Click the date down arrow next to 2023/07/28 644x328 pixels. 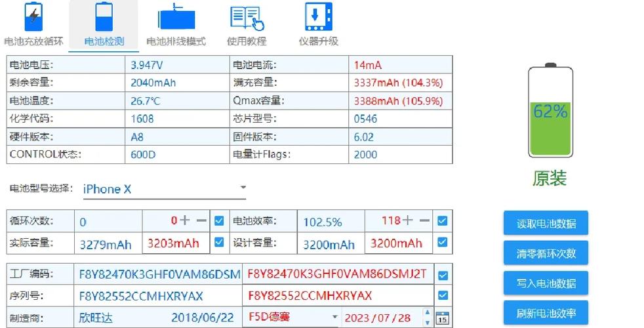click(428, 322)
